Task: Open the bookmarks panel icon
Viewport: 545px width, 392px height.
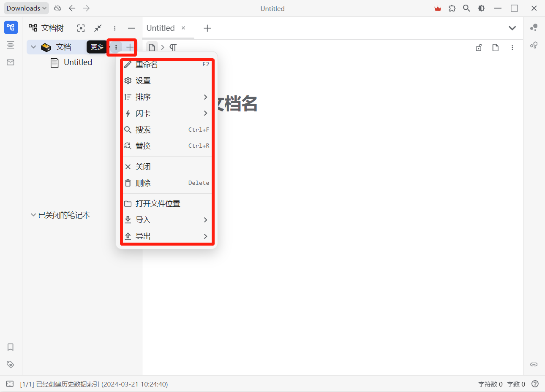Action: 11,347
